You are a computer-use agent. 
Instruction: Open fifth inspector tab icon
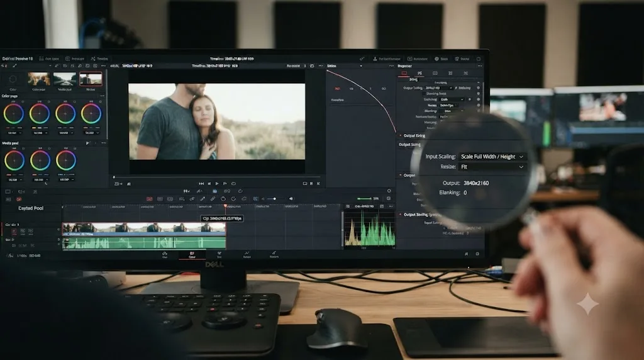coord(466,73)
